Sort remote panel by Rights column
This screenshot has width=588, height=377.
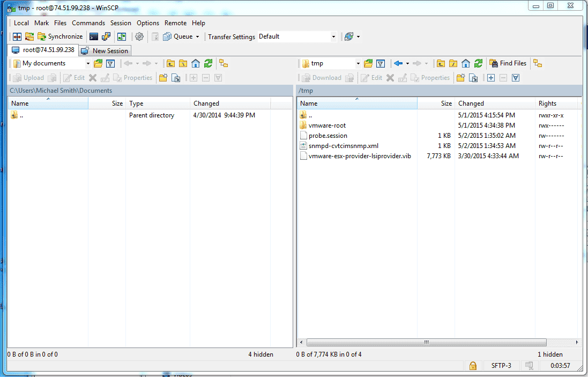pos(556,104)
